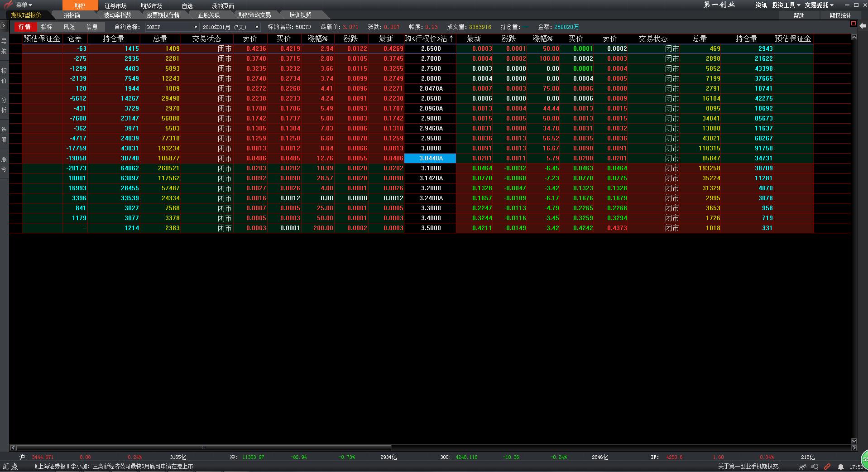868x472 pixels.
Task: Open 报价 in the left sidebar
Action: pos(4,76)
